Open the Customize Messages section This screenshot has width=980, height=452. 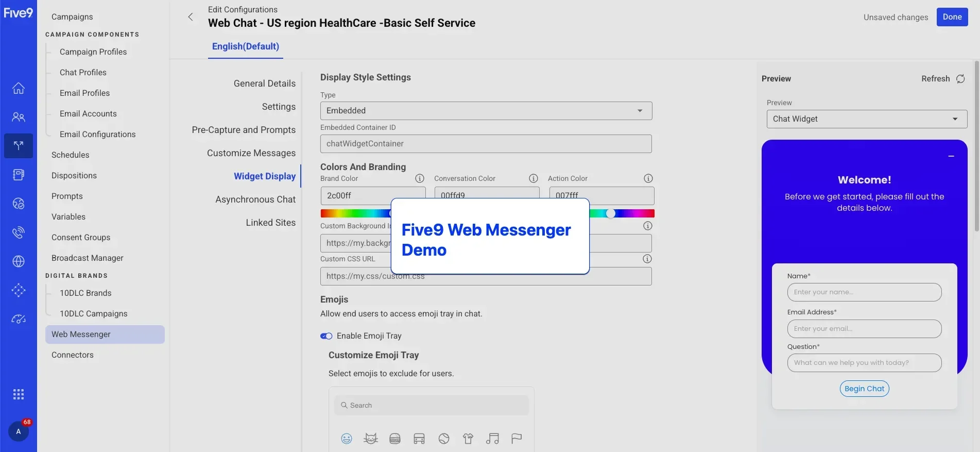[251, 153]
